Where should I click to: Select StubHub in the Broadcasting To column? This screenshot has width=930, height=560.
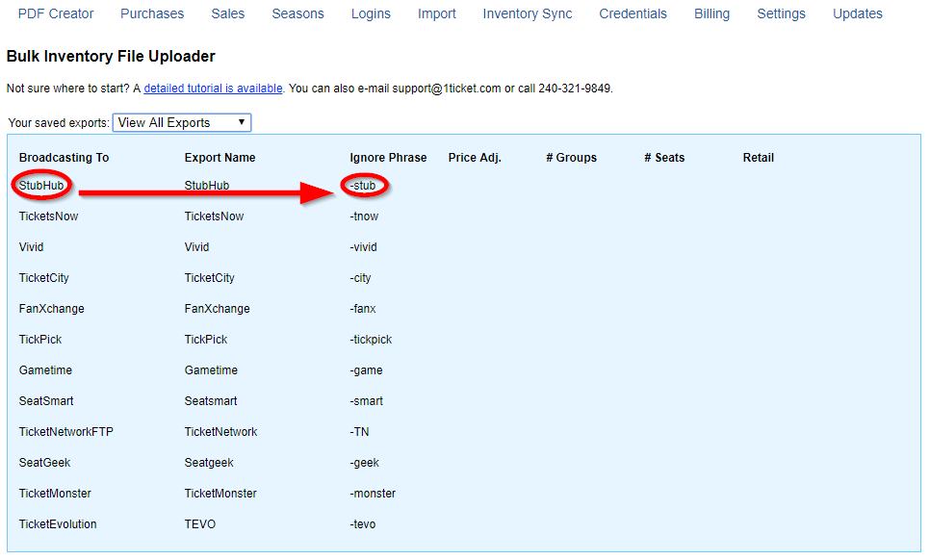pos(41,186)
